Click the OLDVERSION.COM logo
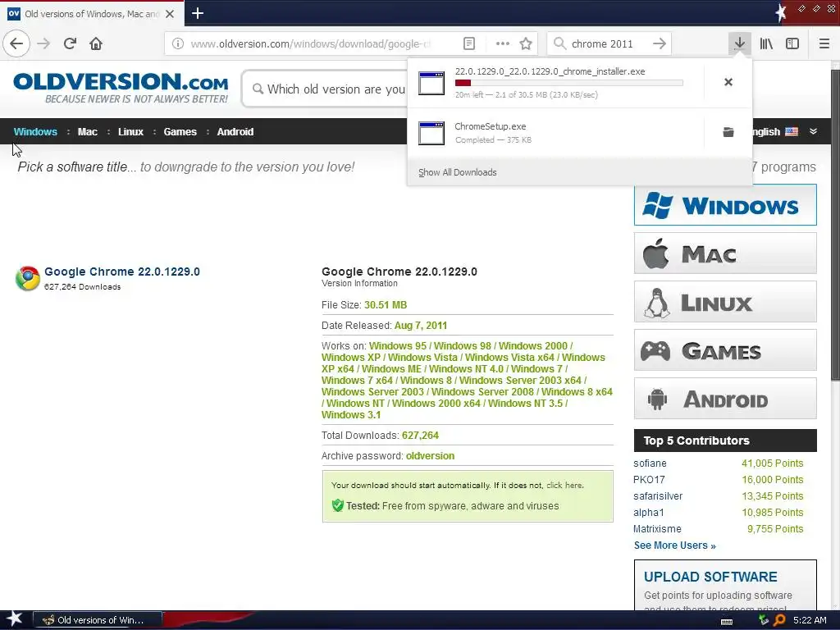Screen dimensions: 840x630 point(121,88)
